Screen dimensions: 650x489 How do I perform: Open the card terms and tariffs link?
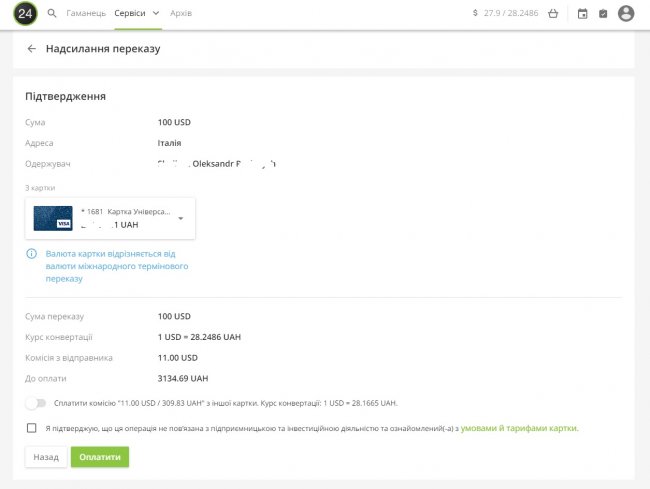pyautogui.click(x=520, y=428)
